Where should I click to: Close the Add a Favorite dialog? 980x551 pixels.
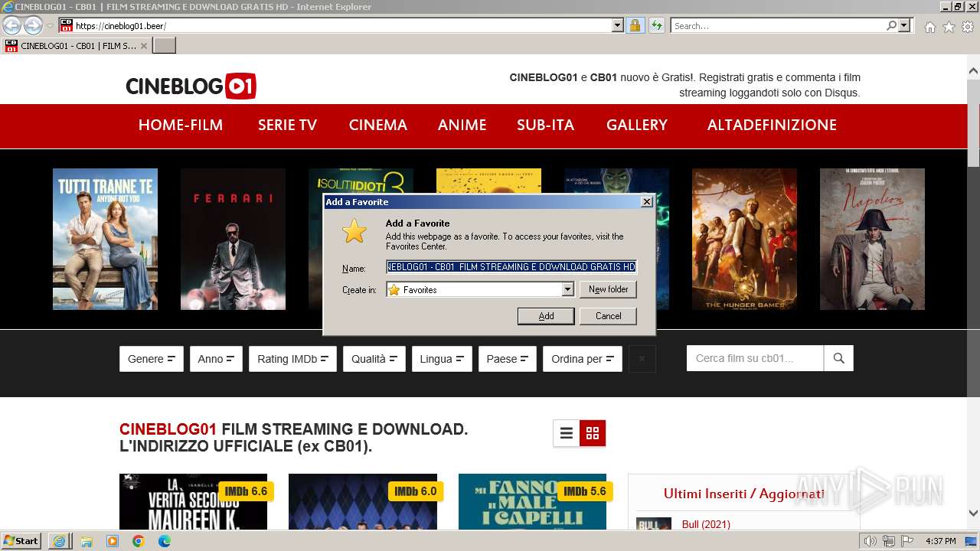647,202
